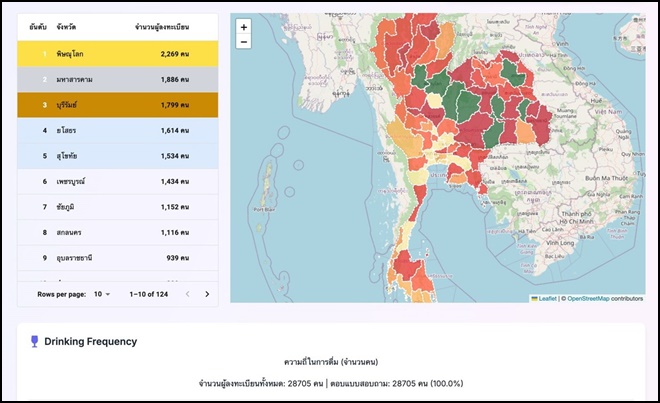660x403 pixels.
Task: Select the ยโสธร row in table
Action: [118, 130]
